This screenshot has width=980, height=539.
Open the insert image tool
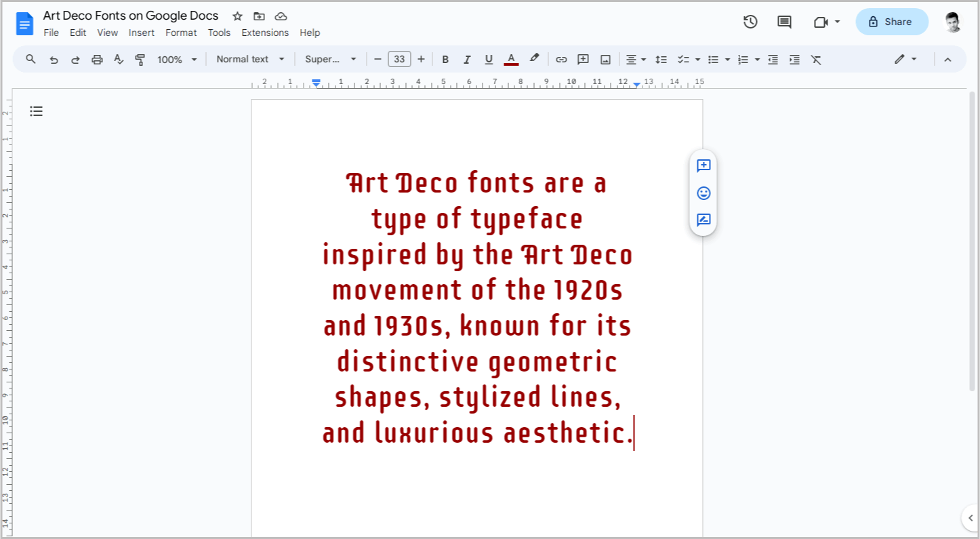point(605,59)
